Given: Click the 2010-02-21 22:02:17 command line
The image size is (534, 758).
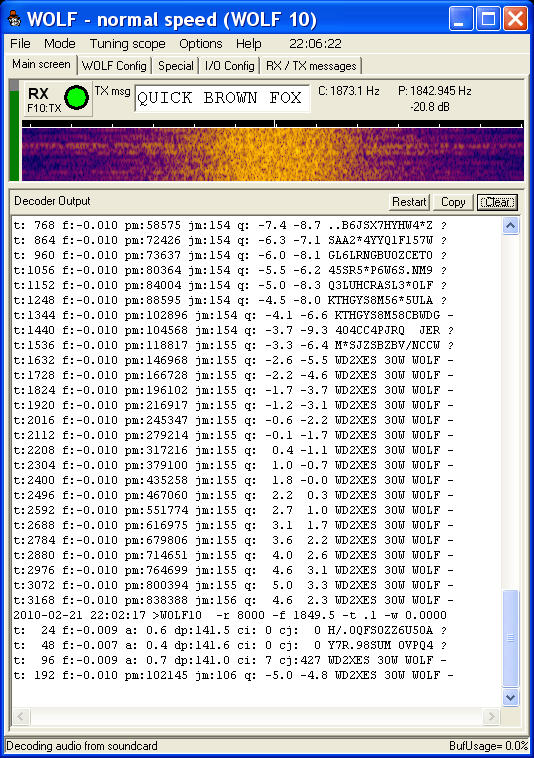Looking at the screenshot, I should tap(230, 615).
